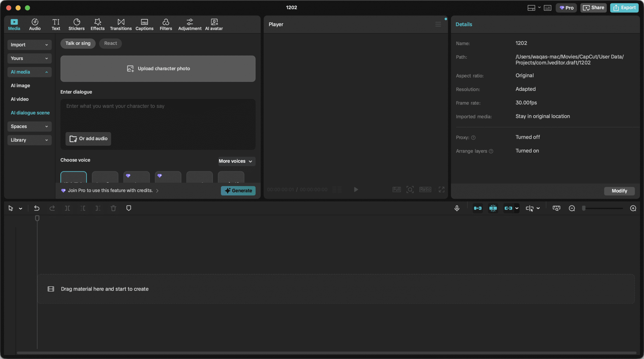The width and height of the screenshot is (644, 359).
Task: Open the Stickers panel
Action: point(76,24)
